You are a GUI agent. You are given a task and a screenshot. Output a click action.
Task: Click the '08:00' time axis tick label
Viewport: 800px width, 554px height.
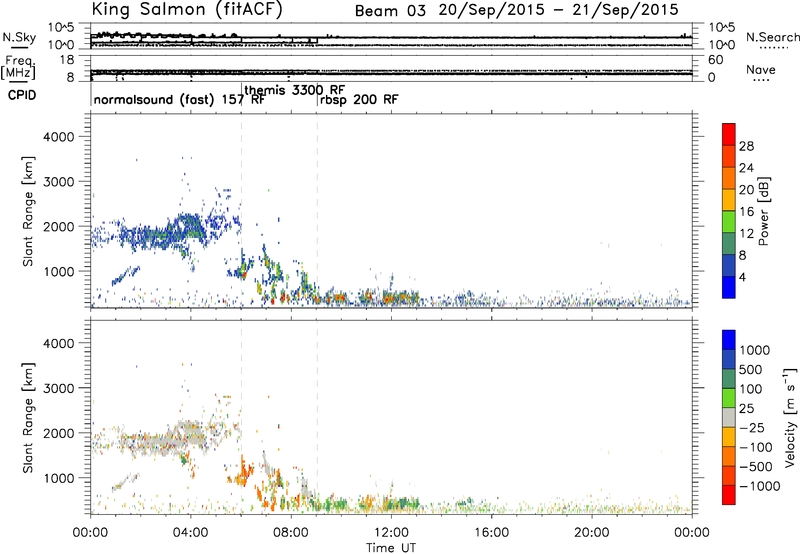point(291,533)
